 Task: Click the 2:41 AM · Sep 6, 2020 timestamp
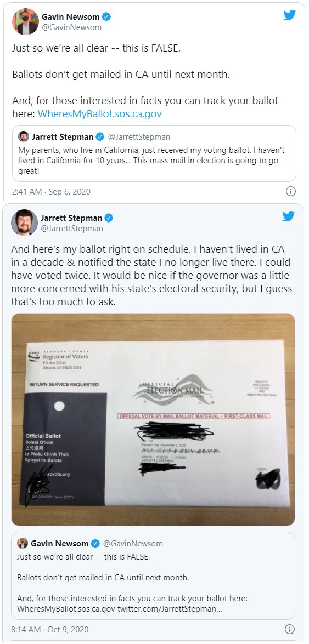point(51,191)
